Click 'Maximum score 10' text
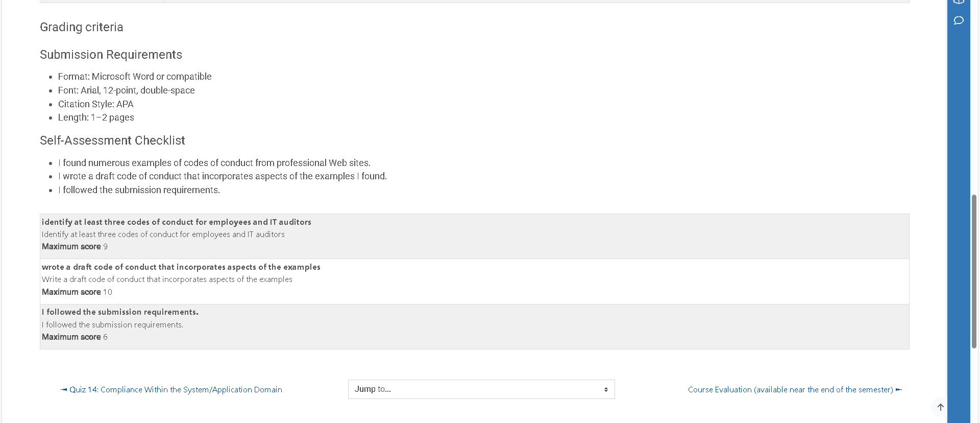This screenshot has width=980, height=423. click(77, 292)
